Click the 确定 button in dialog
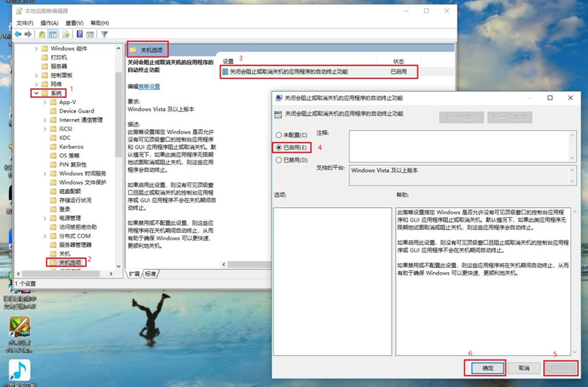 point(487,368)
